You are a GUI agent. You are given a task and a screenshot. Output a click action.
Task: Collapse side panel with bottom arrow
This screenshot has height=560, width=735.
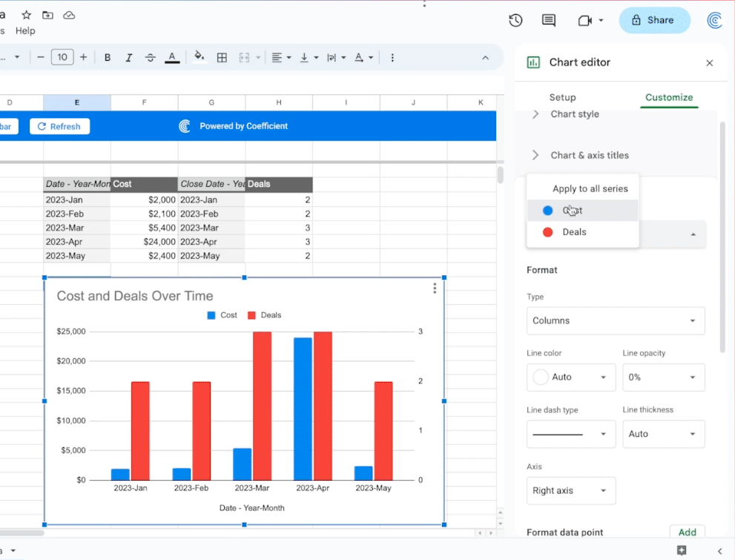719,551
